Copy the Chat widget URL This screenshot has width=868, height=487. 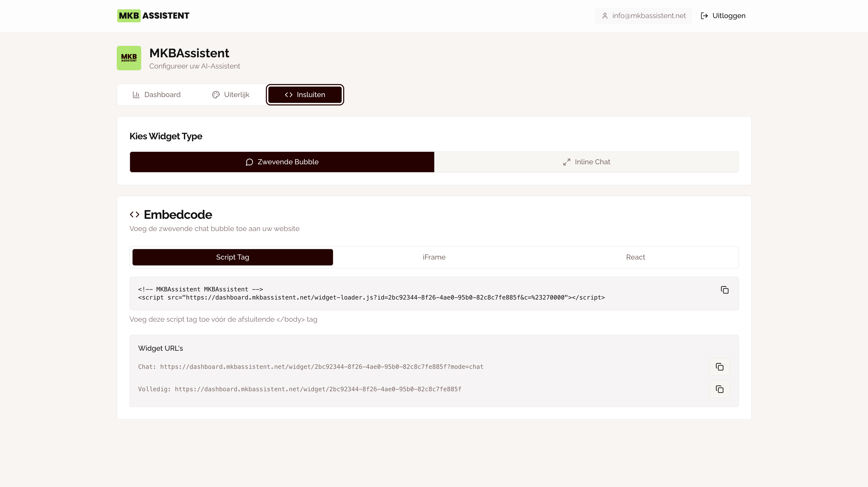coord(719,367)
